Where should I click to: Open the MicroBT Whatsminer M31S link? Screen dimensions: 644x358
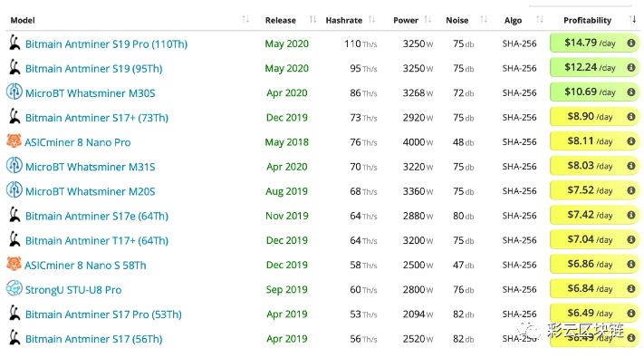coord(91,167)
